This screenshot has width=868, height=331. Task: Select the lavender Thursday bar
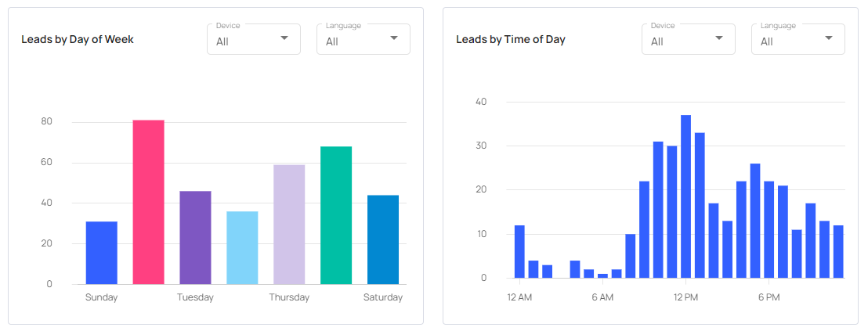[x=289, y=224]
